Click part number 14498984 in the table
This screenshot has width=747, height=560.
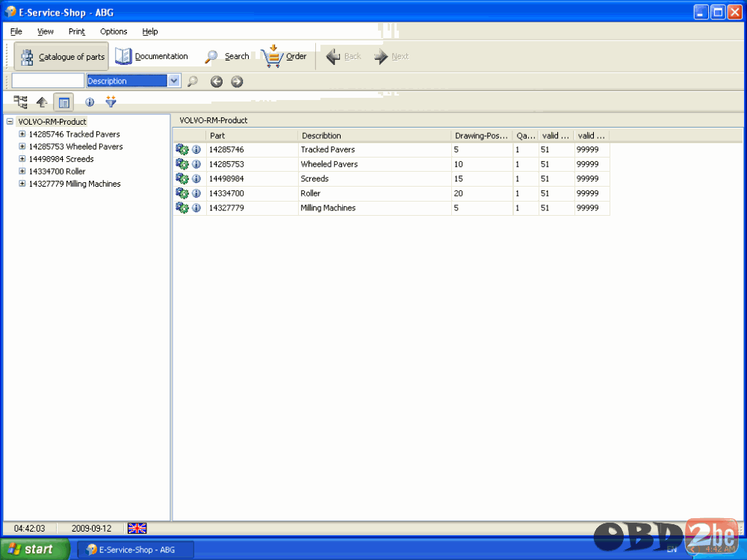point(226,178)
